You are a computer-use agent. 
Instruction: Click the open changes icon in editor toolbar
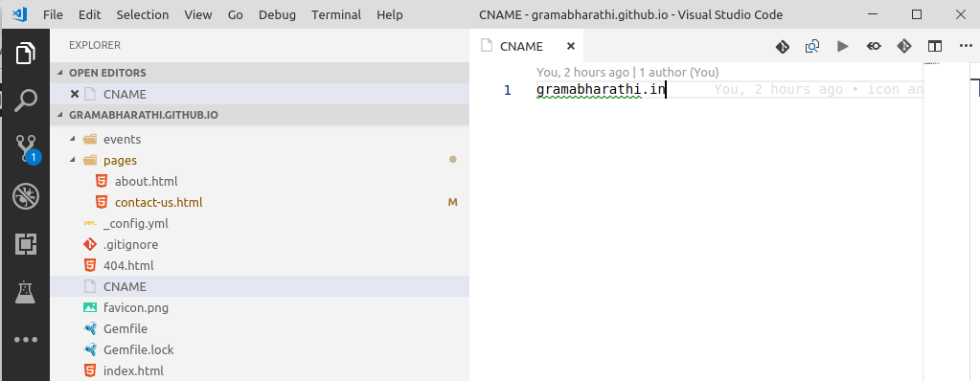812,46
